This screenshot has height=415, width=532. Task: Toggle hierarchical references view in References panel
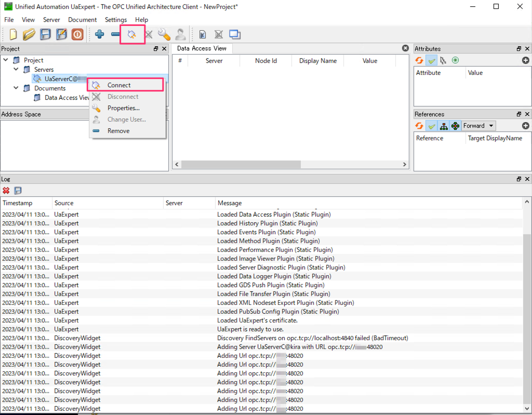click(x=444, y=125)
